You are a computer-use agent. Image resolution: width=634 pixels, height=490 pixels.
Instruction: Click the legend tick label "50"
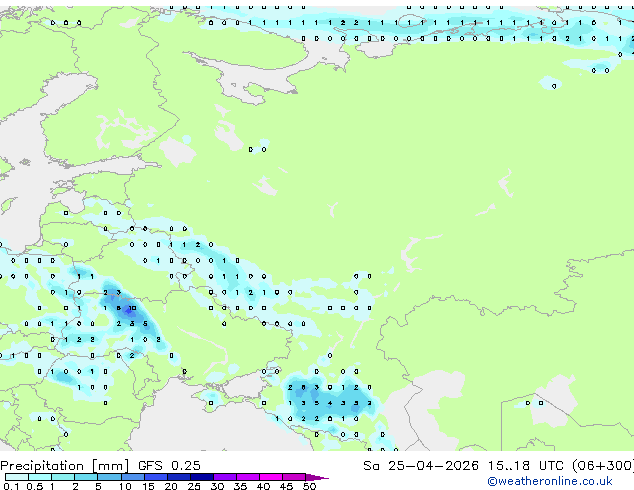pos(310,486)
